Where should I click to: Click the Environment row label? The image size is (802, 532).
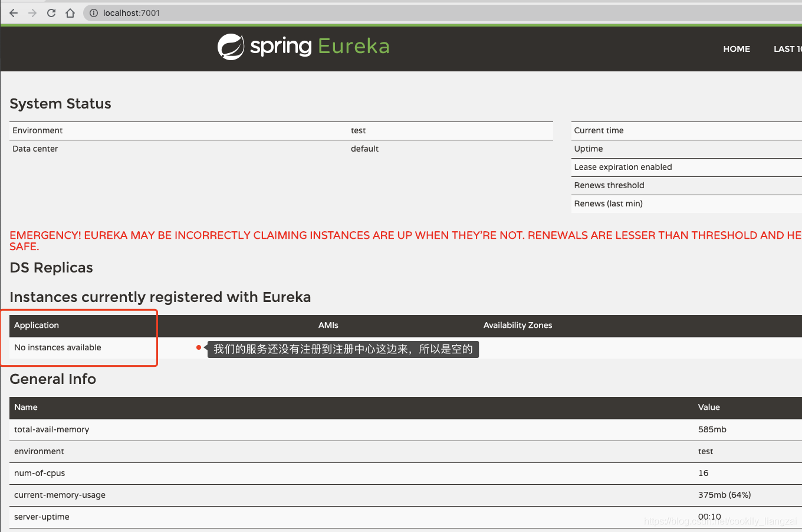click(x=38, y=130)
